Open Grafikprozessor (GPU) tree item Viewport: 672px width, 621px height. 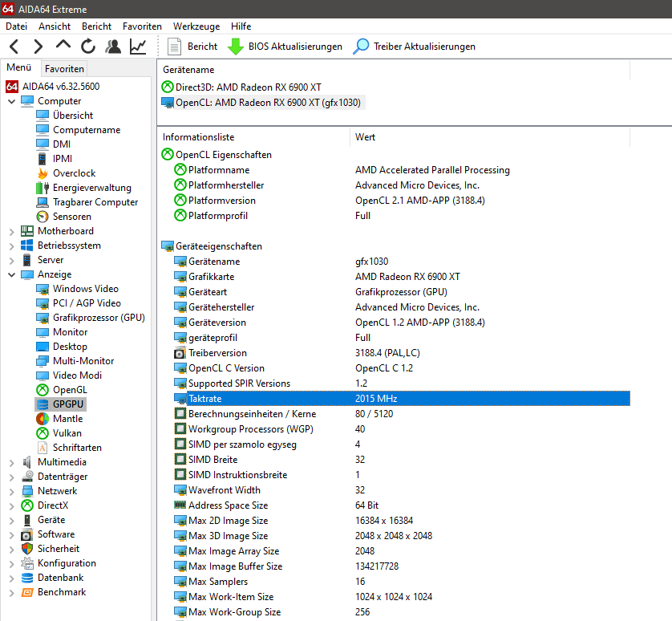99,318
